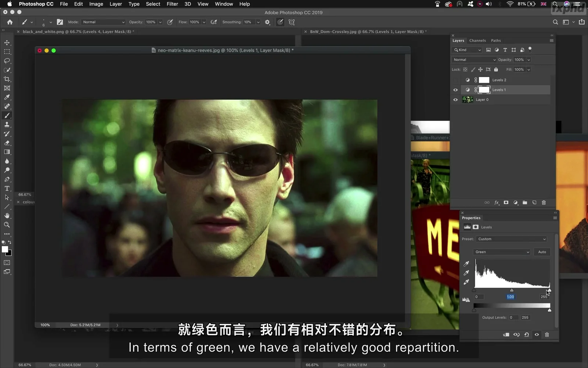Click the layer styles fx icon
The width and height of the screenshot is (588, 368).
click(x=497, y=203)
